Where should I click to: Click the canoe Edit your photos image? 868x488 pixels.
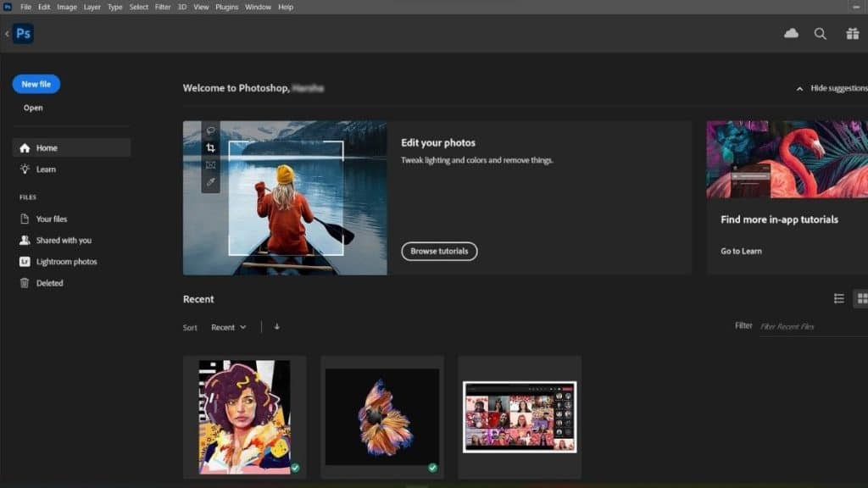(x=285, y=198)
